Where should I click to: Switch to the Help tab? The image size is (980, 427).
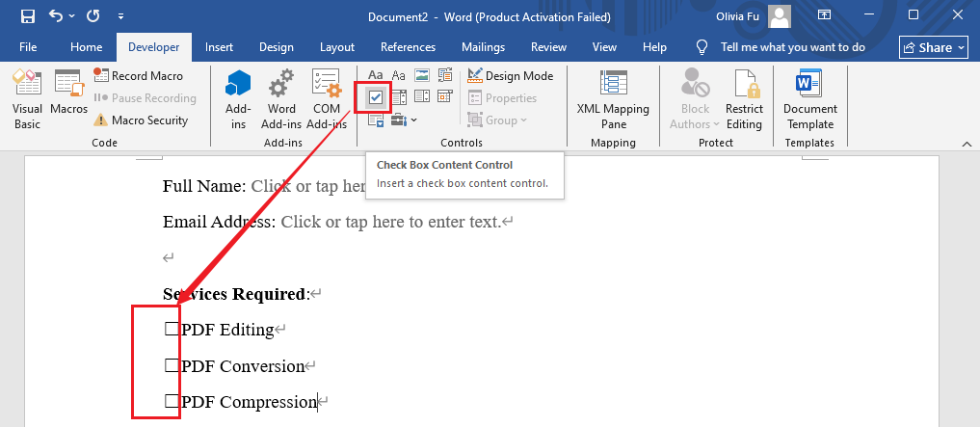[654, 47]
